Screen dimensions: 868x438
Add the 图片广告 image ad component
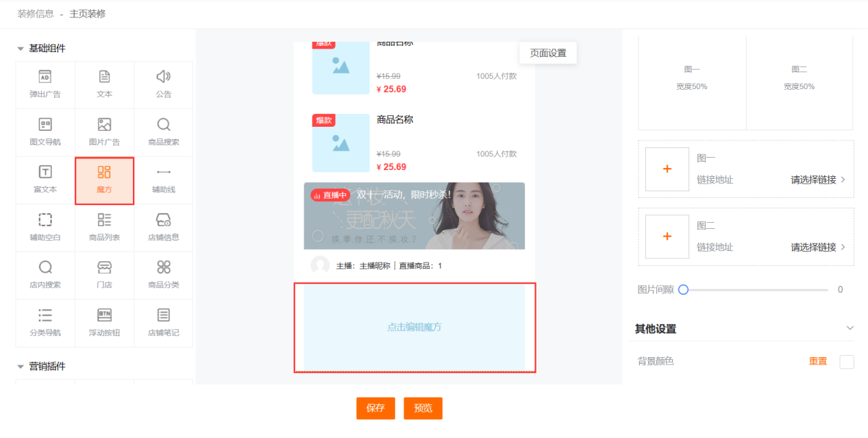pyautogui.click(x=104, y=132)
